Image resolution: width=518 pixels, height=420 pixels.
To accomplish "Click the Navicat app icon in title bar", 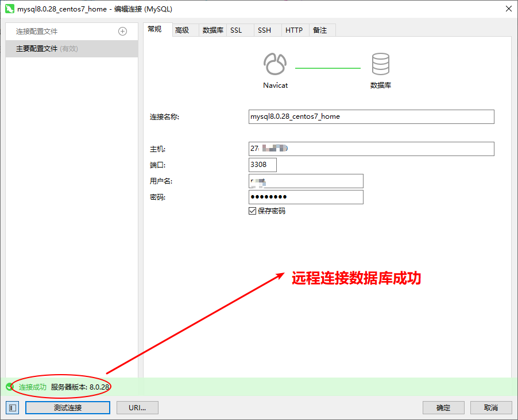I will [10, 9].
